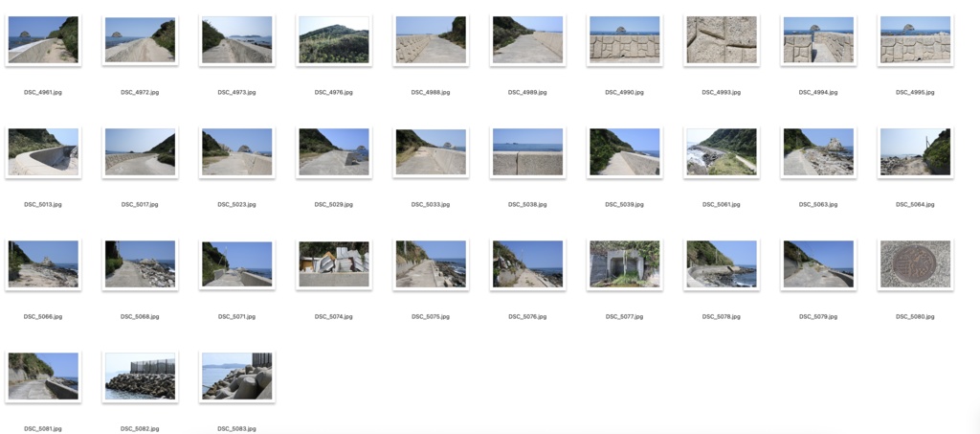Click the DSC_5078.jpg image thumbnail
Viewport: 980px width, 434px height.
[x=722, y=263]
